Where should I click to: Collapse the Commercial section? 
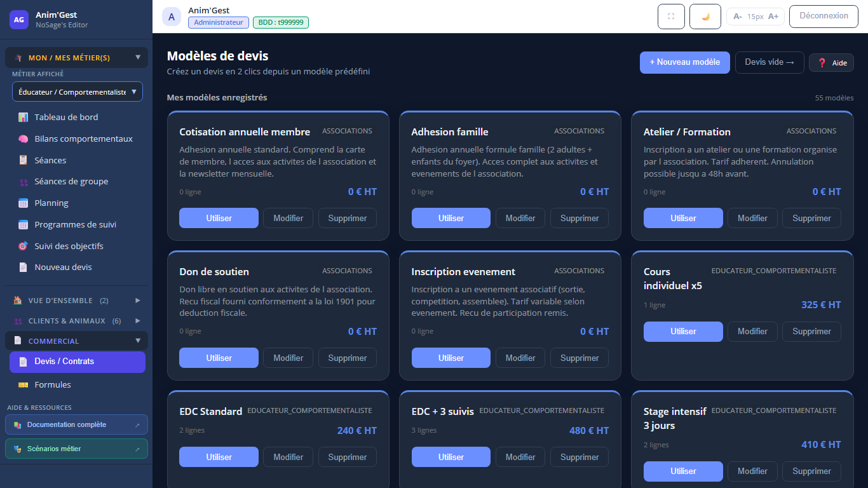pyautogui.click(x=76, y=341)
